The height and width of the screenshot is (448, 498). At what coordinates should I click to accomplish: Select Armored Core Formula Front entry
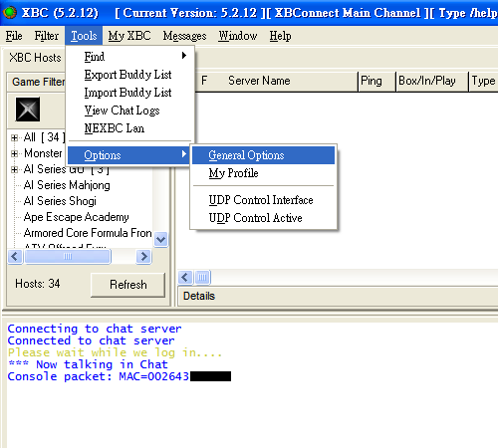tap(88, 233)
